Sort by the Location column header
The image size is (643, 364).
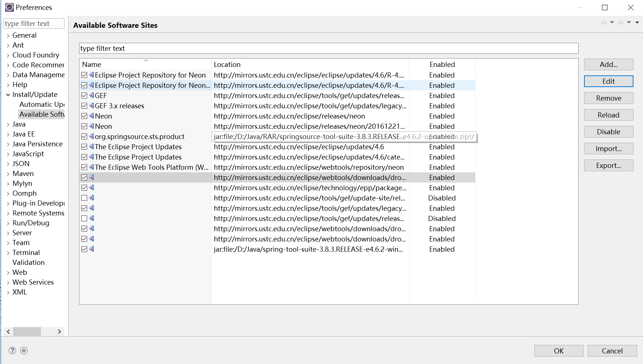pos(310,64)
